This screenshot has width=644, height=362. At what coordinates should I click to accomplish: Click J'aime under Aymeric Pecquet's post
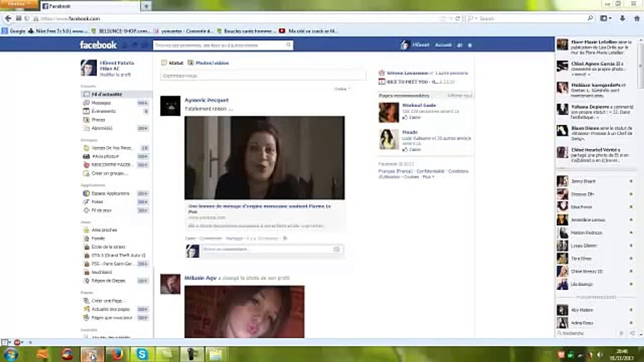click(x=190, y=238)
